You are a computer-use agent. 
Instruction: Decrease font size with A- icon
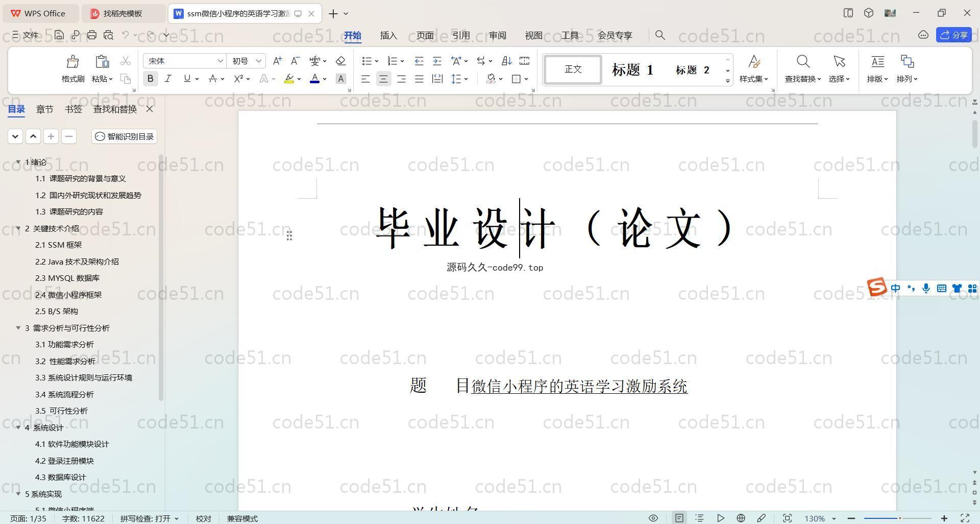pyautogui.click(x=295, y=61)
